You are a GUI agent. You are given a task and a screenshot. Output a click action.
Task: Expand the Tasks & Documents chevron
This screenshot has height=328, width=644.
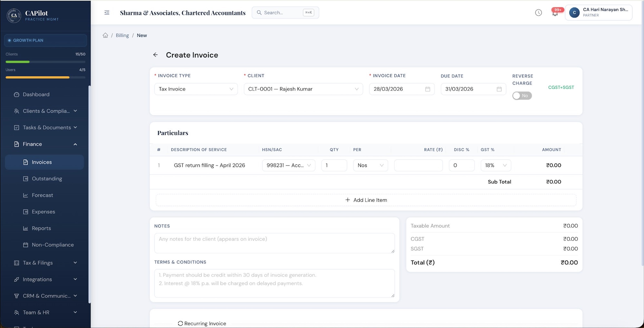[x=75, y=127]
